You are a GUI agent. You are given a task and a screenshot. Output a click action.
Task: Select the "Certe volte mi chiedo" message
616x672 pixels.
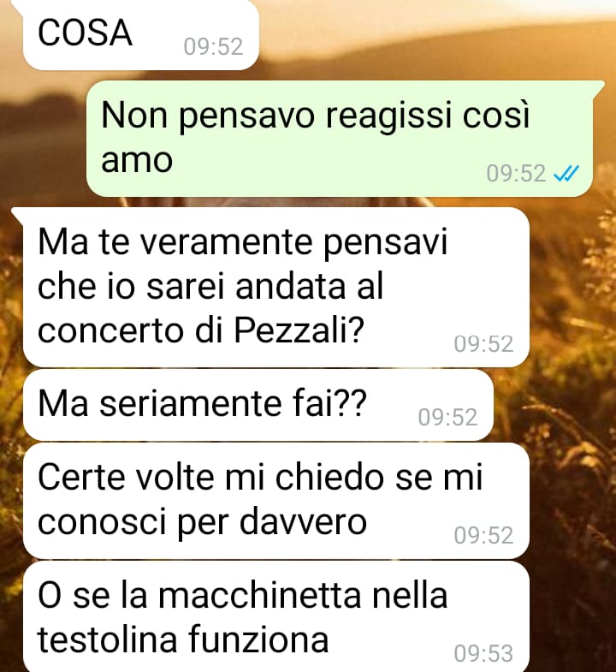pos(276,501)
